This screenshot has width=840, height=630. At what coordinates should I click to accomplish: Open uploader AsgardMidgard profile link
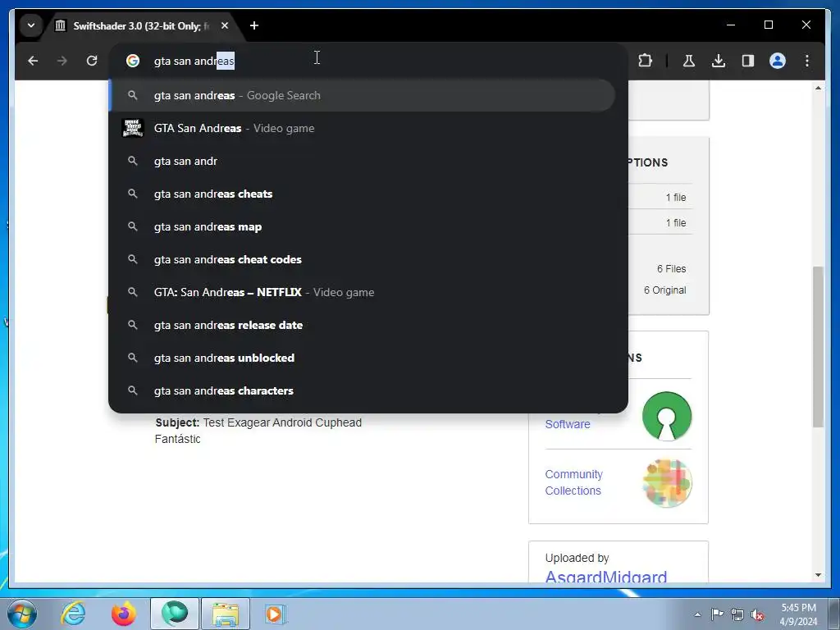606,577
